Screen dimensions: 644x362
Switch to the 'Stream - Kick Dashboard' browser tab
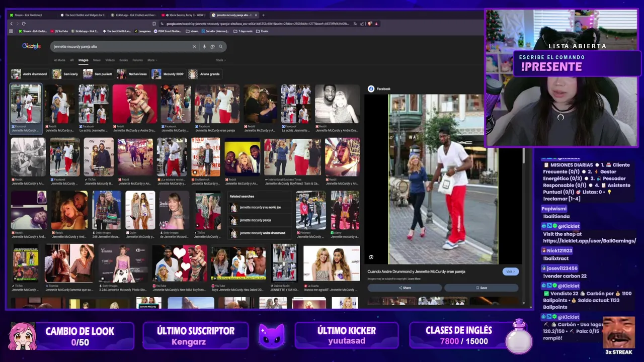(x=30, y=15)
